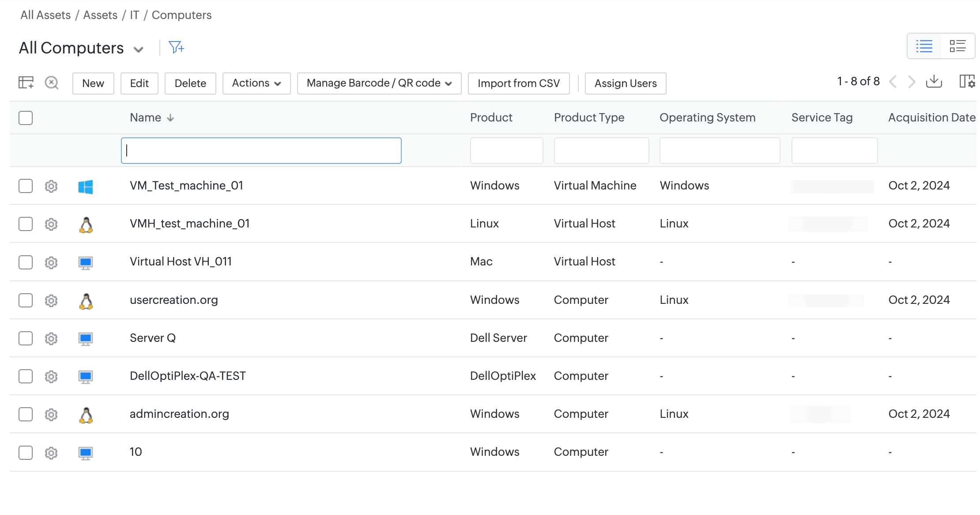Focus the Product filter input field

506,151
